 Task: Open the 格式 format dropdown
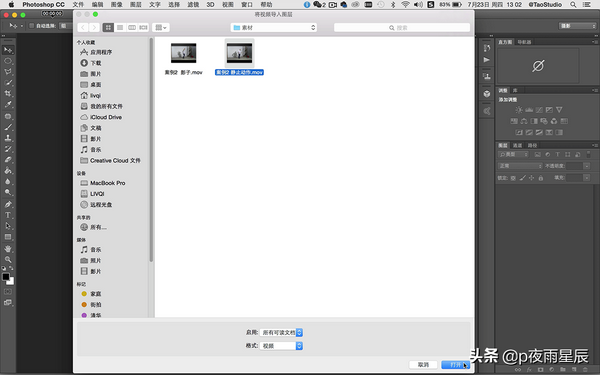coord(281,346)
